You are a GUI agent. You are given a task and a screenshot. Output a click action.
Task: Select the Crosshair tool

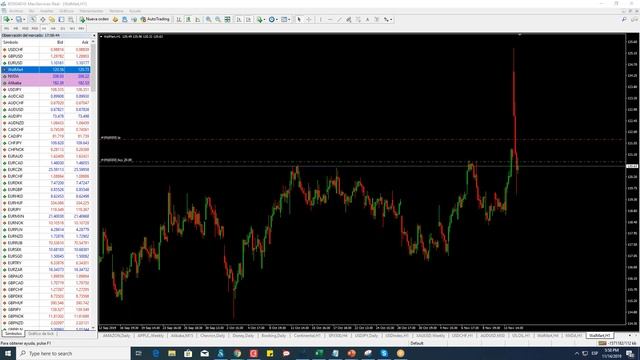(x=309, y=19)
